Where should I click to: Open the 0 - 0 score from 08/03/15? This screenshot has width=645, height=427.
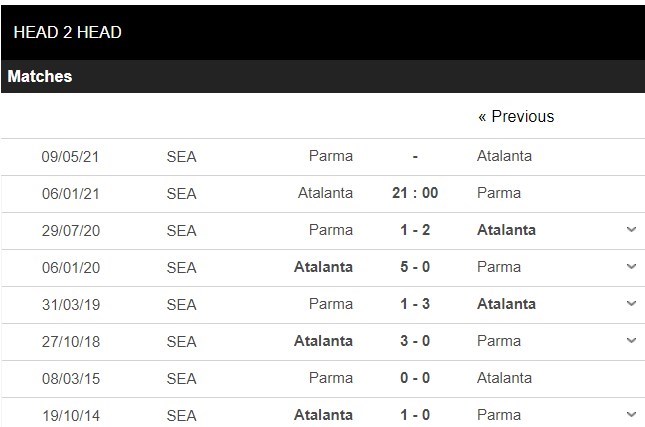tap(415, 378)
